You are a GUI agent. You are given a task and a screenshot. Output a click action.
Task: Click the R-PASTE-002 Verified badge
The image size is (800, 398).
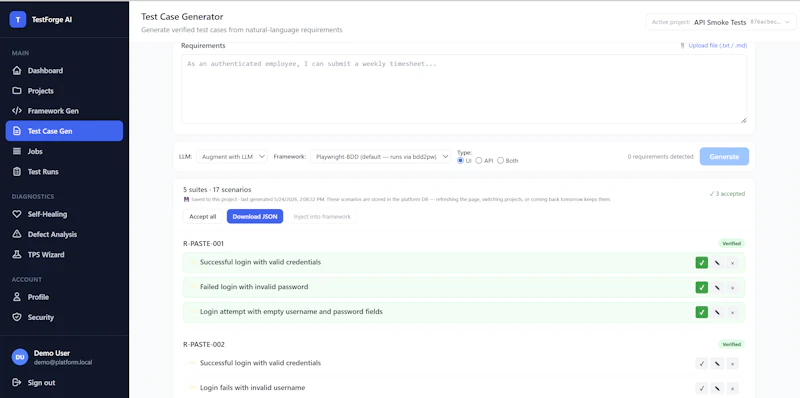tap(732, 344)
